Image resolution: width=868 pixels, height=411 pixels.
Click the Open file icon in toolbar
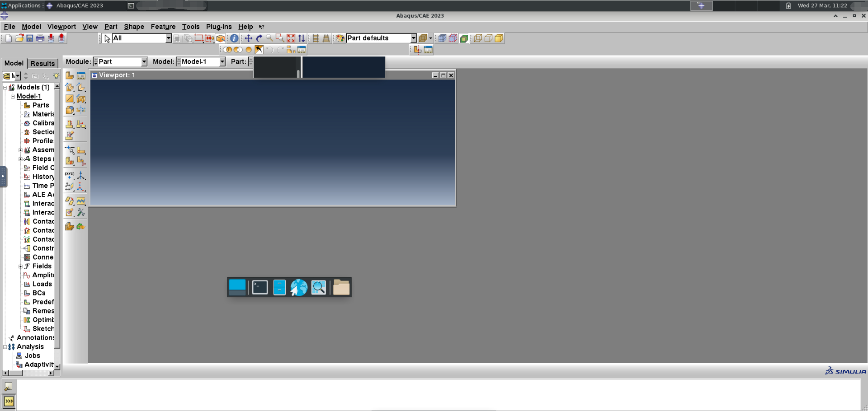(19, 38)
